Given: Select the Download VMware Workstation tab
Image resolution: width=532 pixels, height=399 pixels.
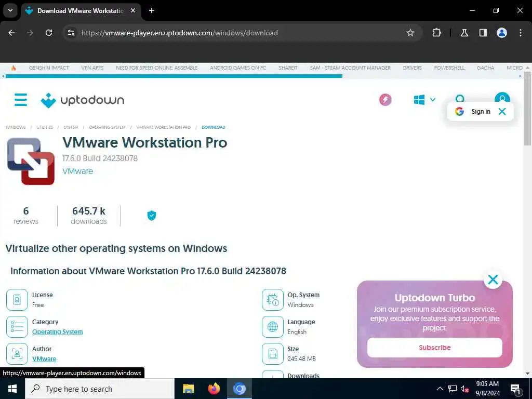Looking at the screenshot, I should point(81,10).
